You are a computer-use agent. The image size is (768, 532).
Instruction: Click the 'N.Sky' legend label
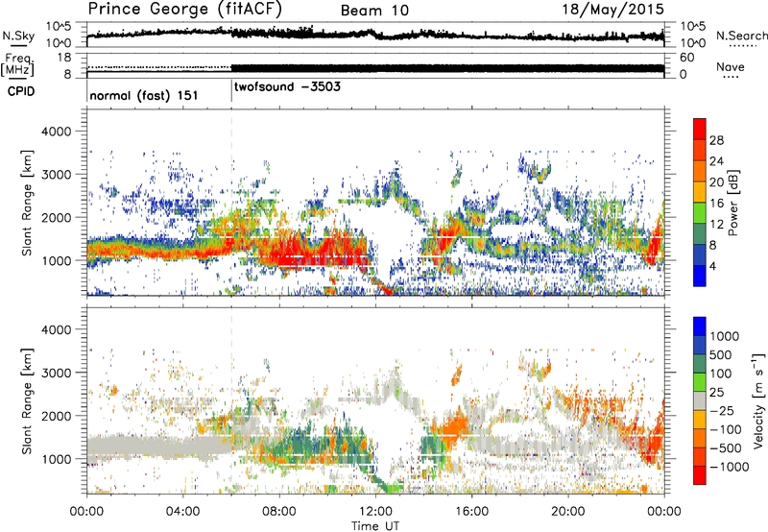click(x=18, y=36)
